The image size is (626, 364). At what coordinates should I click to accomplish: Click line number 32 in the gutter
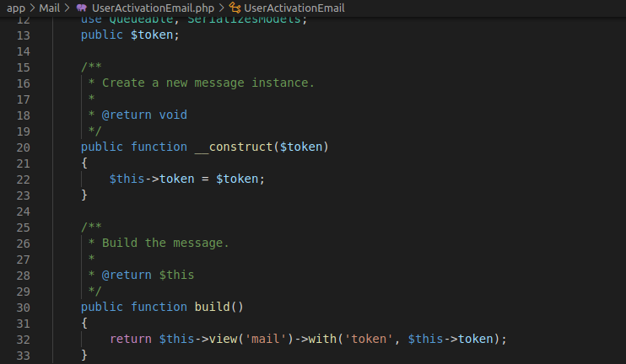click(23, 339)
